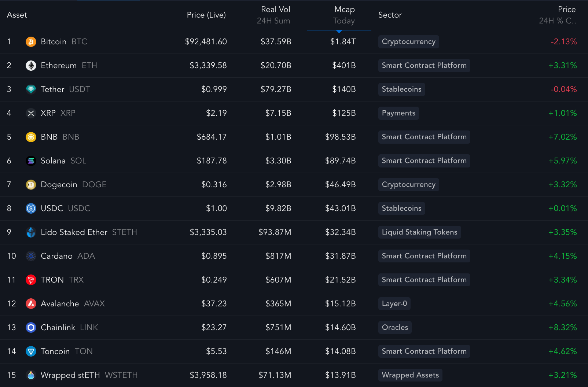The width and height of the screenshot is (588, 387).
Task: Open the Bitcoin asset name
Action: tap(54, 42)
